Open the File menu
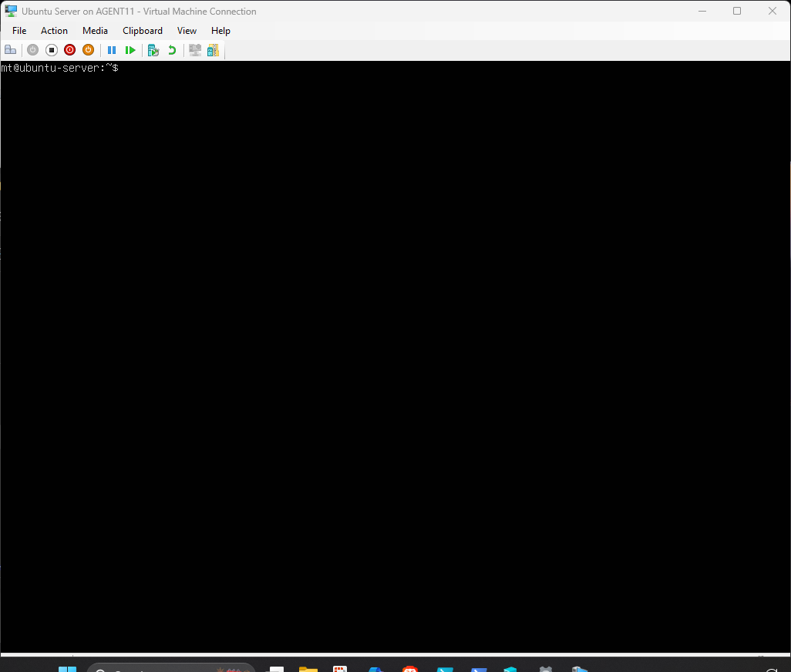 [19, 31]
